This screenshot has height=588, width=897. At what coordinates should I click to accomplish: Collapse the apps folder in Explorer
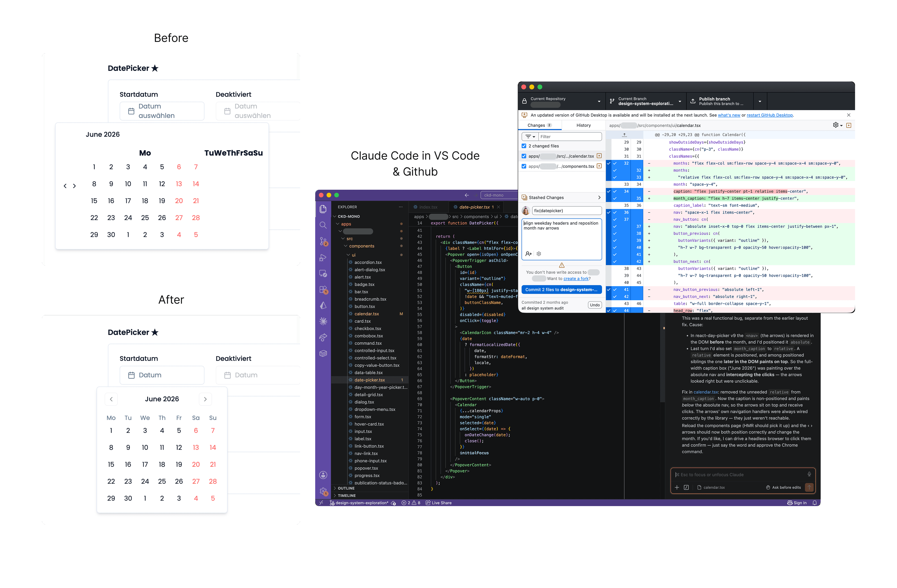click(x=338, y=224)
